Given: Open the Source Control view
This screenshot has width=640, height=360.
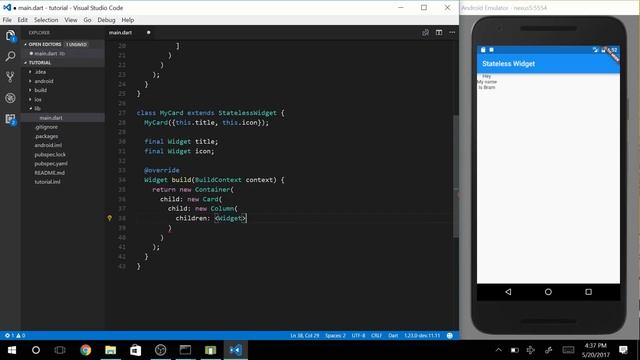Looking at the screenshot, I should point(10,77).
